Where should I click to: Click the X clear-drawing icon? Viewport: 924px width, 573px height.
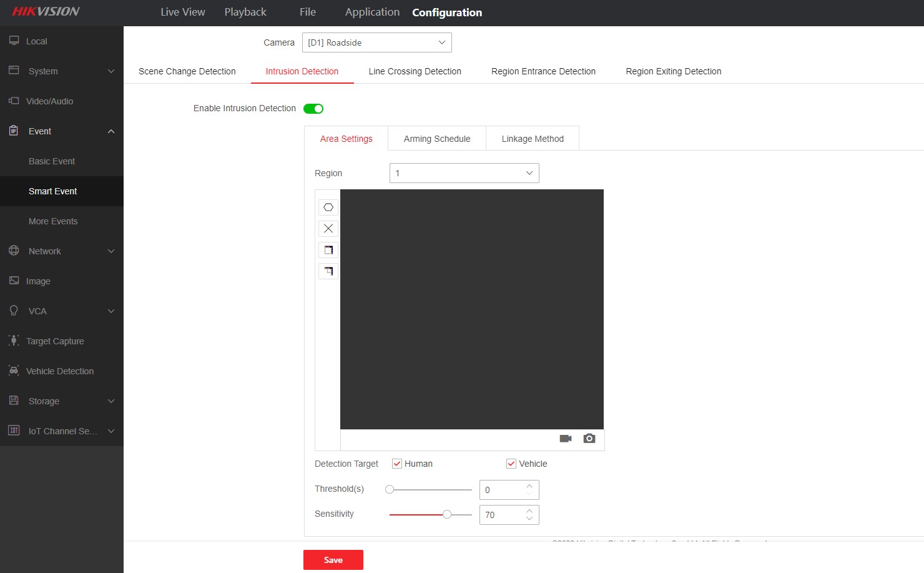(328, 229)
